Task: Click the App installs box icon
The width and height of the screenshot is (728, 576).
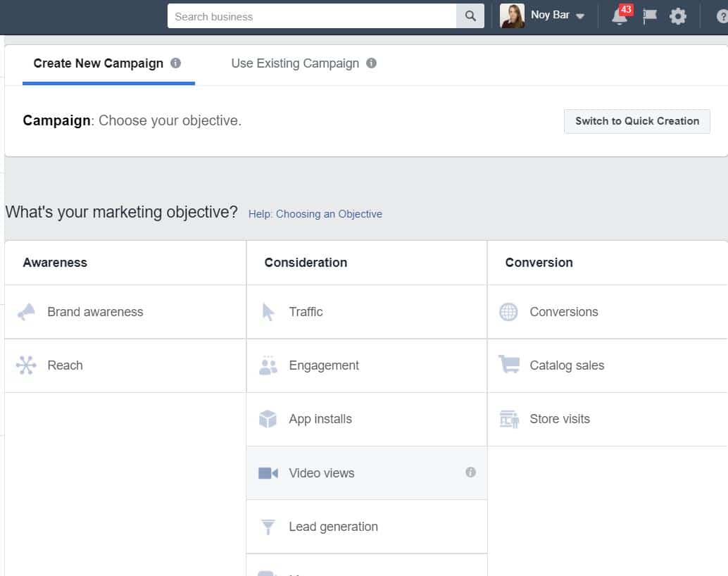Action: click(268, 419)
